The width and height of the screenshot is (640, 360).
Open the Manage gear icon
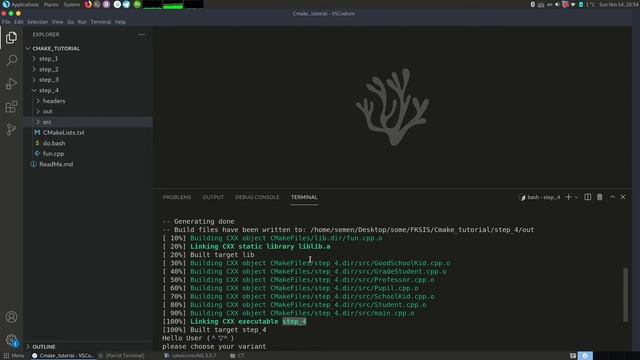click(11, 340)
